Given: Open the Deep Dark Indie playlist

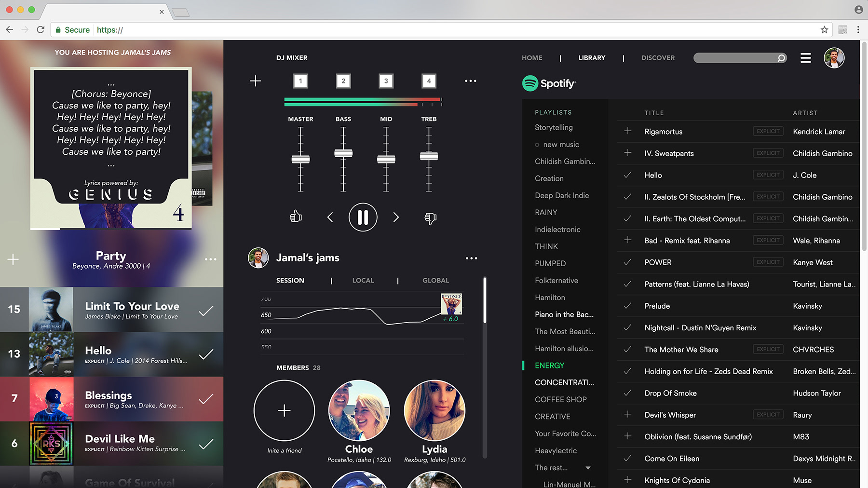Looking at the screenshot, I should pyautogui.click(x=562, y=195).
